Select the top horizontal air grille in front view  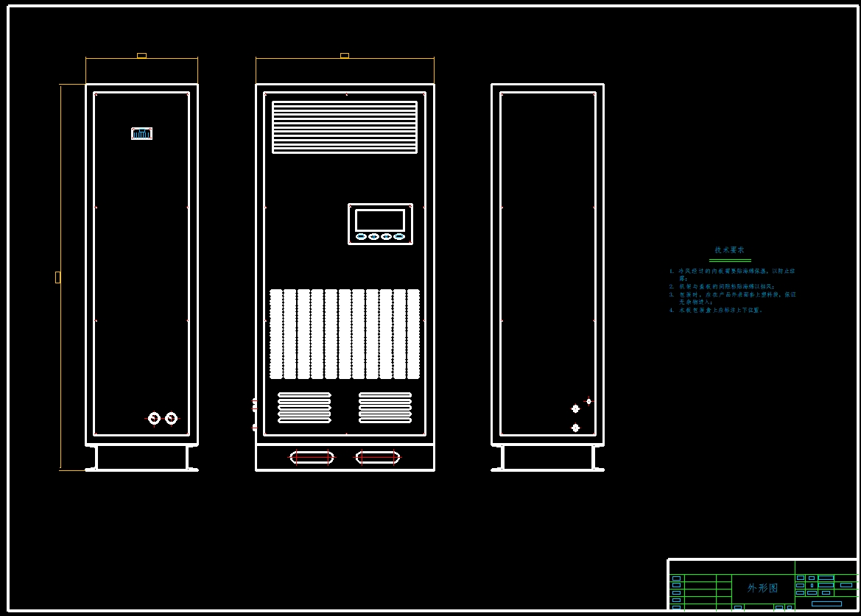pyautogui.click(x=345, y=127)
